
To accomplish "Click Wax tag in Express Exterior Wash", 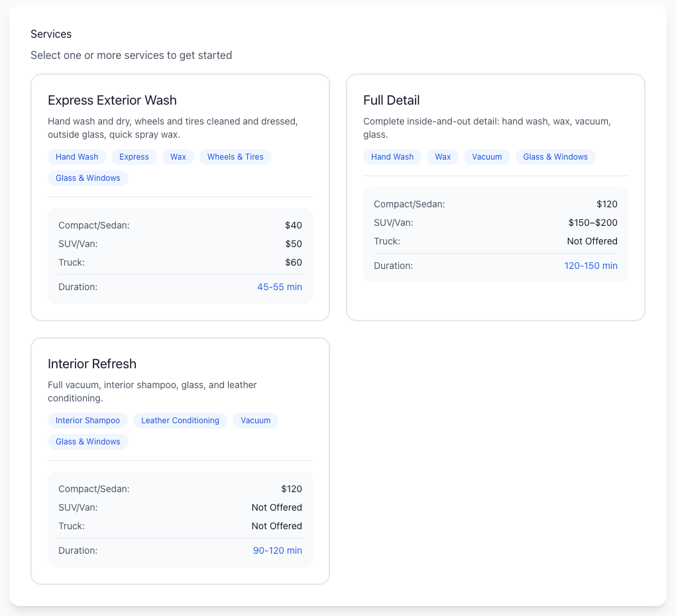I will tap(178, 157).
